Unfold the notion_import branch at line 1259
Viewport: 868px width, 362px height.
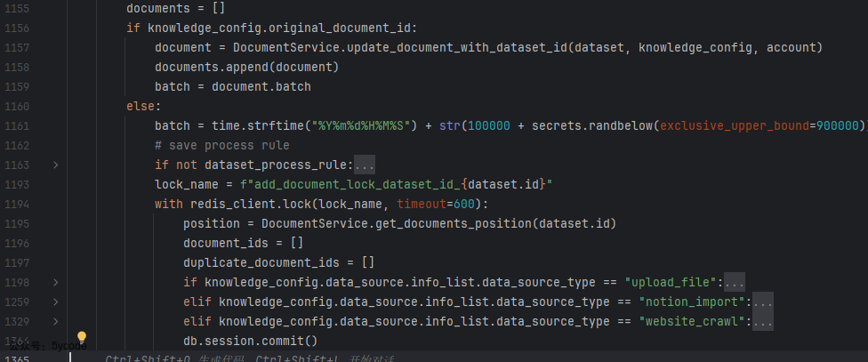click(x=56, y=302)
